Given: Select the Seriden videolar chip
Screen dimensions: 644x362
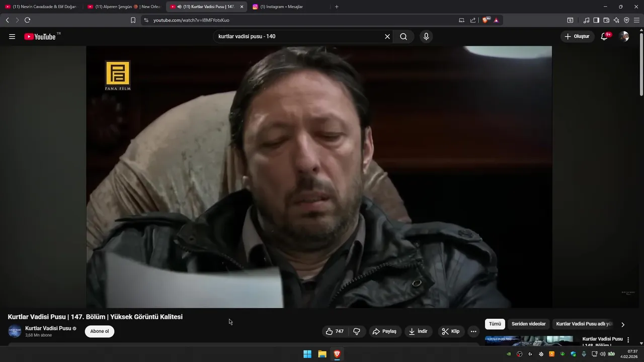Looking at the screenshot, I should coord(529,324).
